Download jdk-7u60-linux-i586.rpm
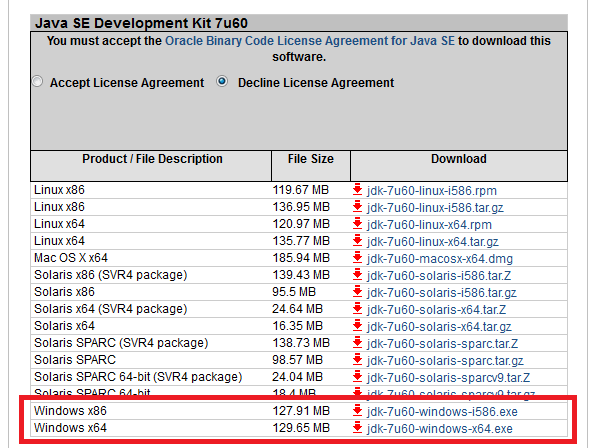The image size is (590, 448). [432, 191]
